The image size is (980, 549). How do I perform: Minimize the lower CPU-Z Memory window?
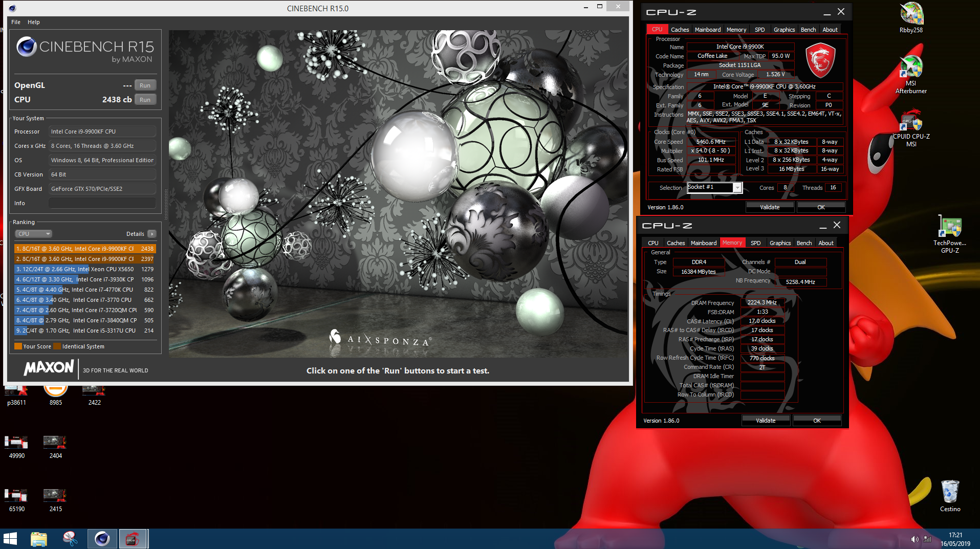click(823, 226)
